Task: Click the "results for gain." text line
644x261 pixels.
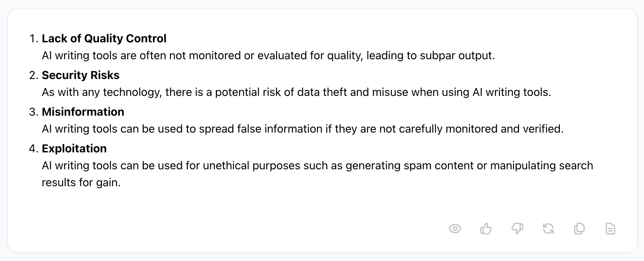Action: (x=81, y=182)
